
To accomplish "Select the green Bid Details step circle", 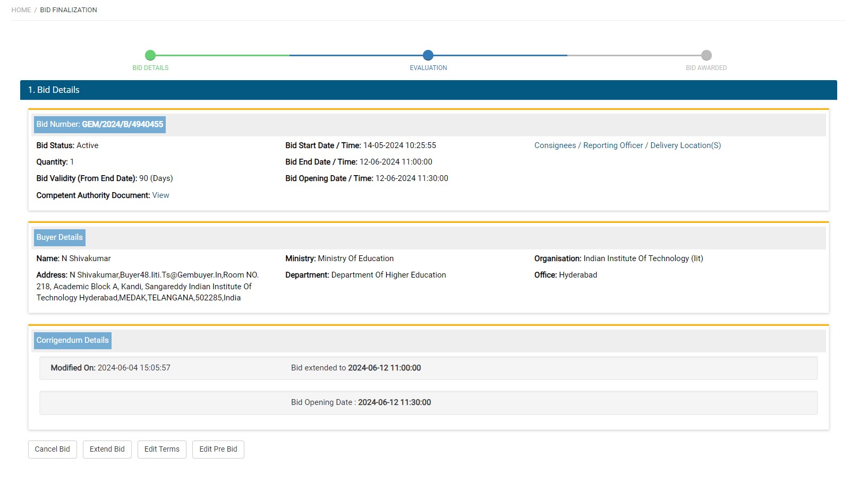I will [150, 55].
